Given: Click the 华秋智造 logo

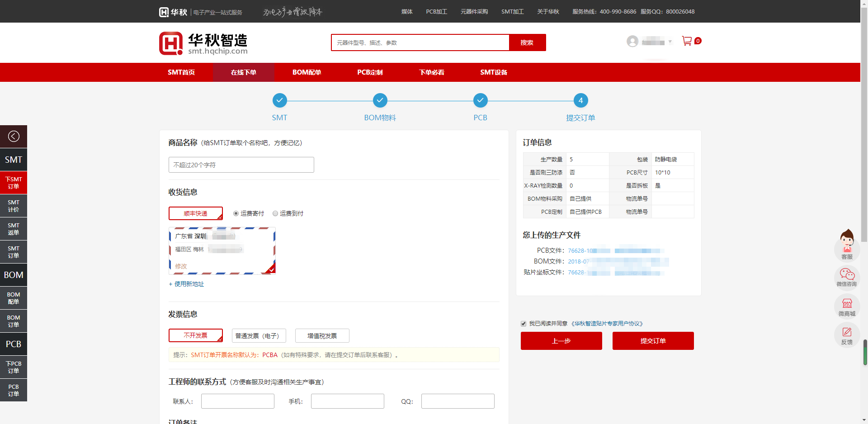Looking at the screenshot, I should [x=203, y=43].
